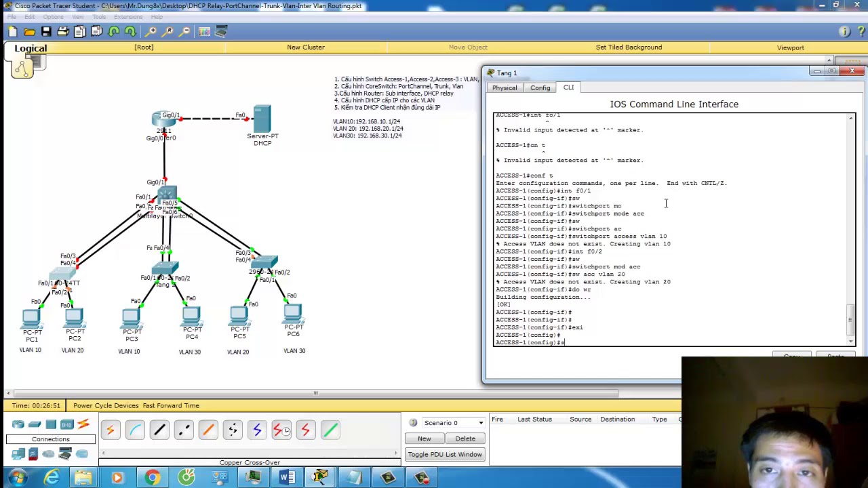The width and height of the screenshot is (868, 488).
Task: Click Power Cycle Devices
Action: (106, 405)
